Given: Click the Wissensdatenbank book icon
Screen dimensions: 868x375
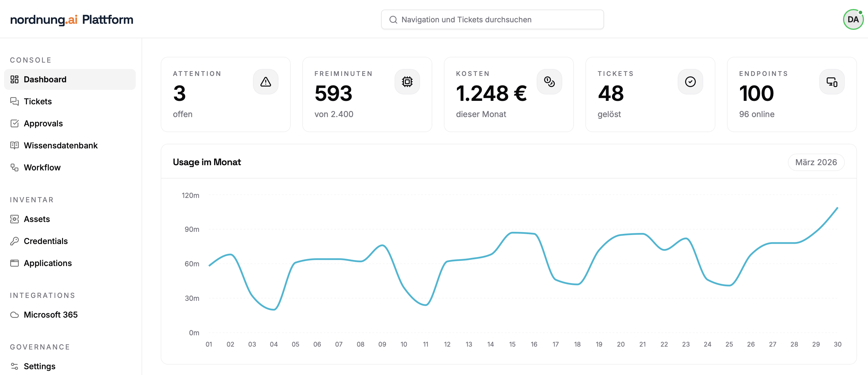Looking at the screenshot, I should coord(14,145).
